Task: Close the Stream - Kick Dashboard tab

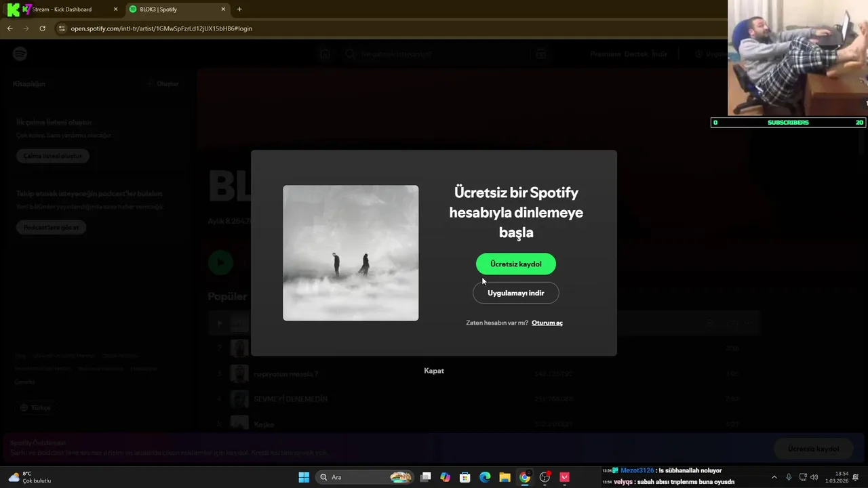Action: (115, 9)
